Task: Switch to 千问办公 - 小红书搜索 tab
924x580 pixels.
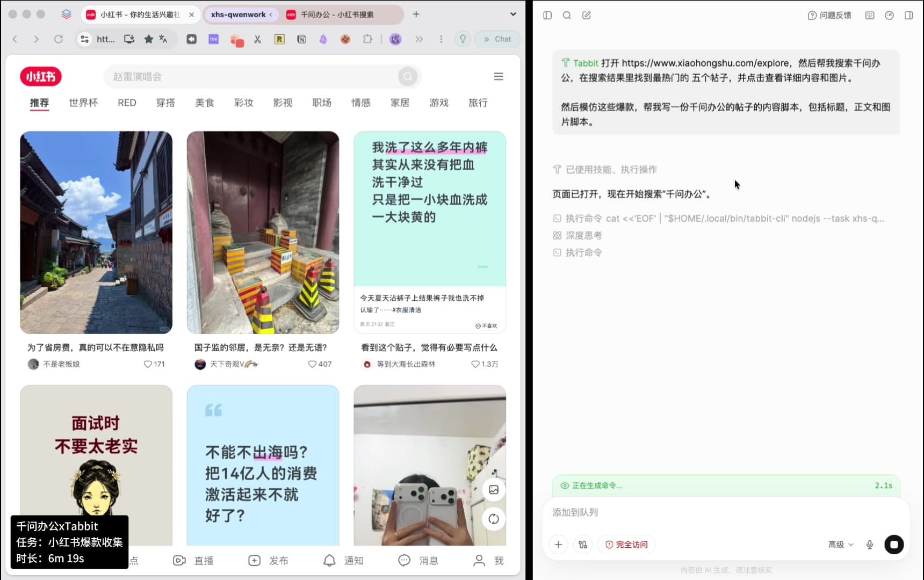Action: point(337,15)
